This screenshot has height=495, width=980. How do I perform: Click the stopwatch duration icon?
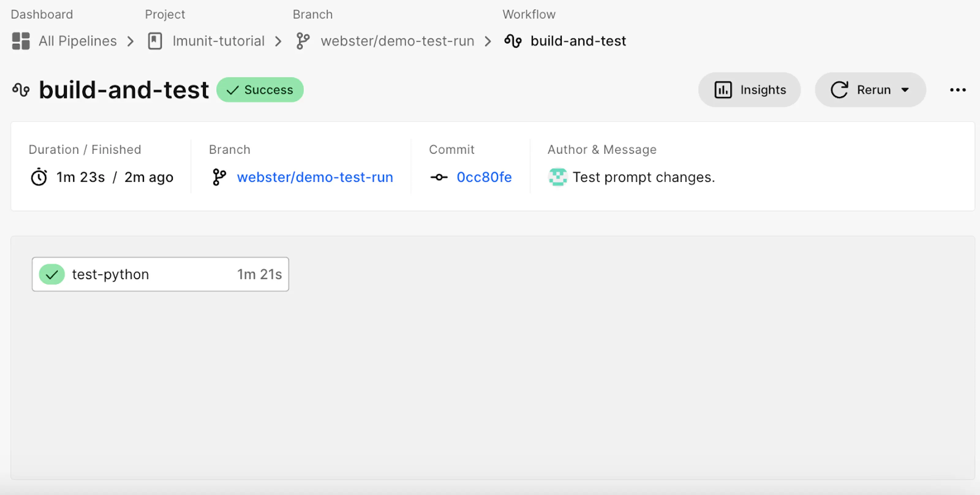tap(39, 177)
